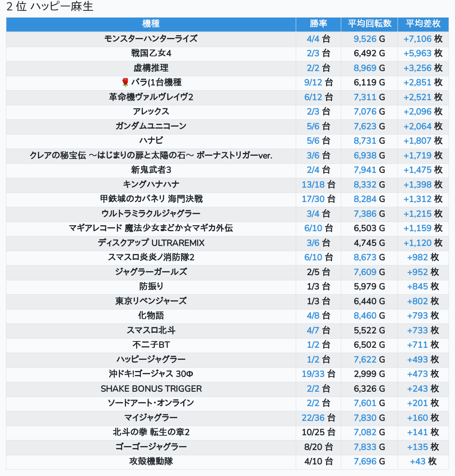The height and width of the screenshot is (476, 455).
Task: Open 4/4 win rate link for モンスターハンターライズ
Action: pyautogui.click(x=313, y=39)
